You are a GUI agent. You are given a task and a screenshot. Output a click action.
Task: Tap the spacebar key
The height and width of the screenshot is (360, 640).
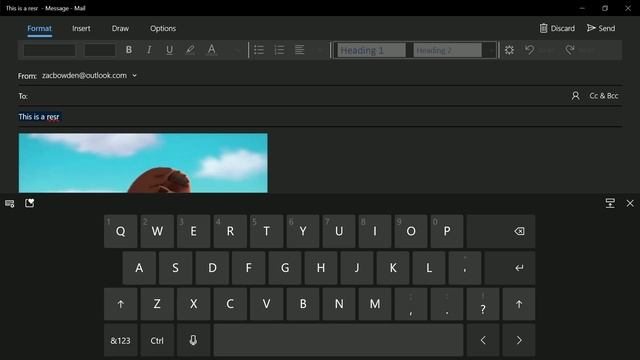click(338, 340)
